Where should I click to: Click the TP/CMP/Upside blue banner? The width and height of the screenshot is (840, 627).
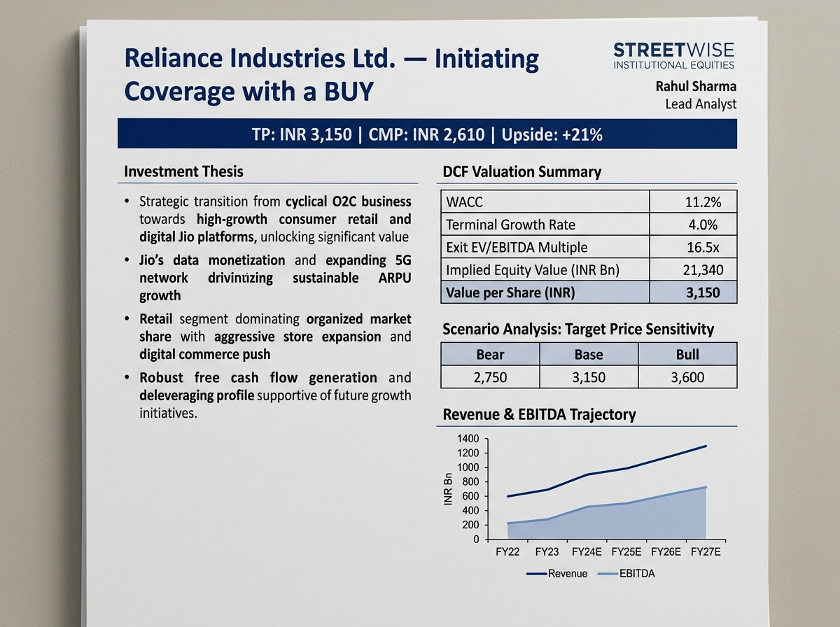pos(427,134)
